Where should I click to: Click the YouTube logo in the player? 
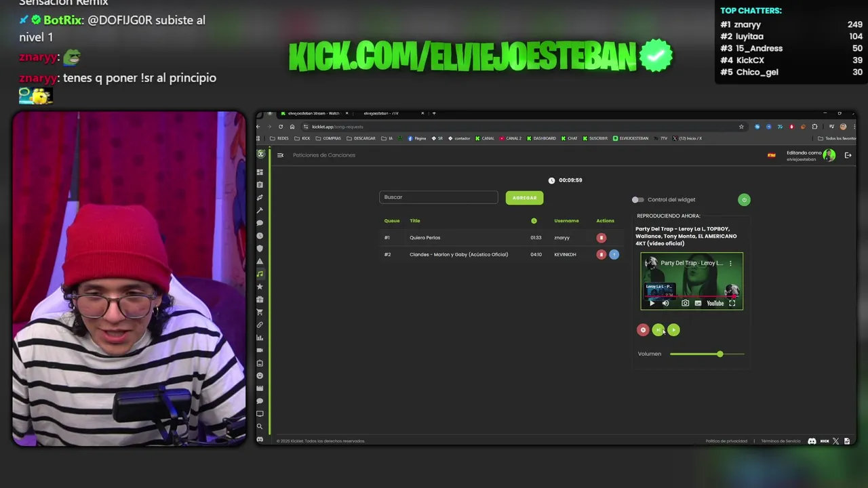pos(715,303)
